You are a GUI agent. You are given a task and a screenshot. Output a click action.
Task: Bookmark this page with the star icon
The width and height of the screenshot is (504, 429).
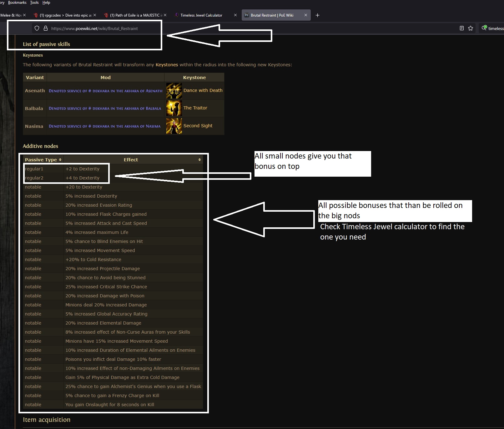tap(471, 28)
